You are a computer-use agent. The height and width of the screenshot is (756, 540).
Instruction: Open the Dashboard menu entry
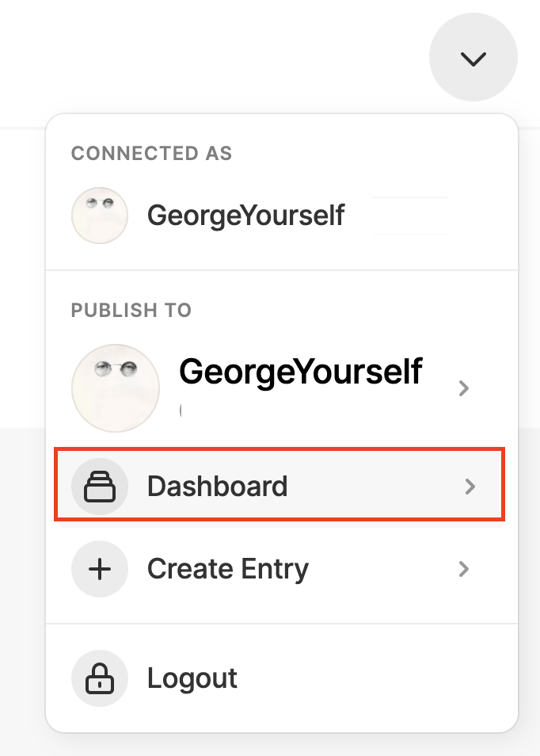[x=280, y=484]
